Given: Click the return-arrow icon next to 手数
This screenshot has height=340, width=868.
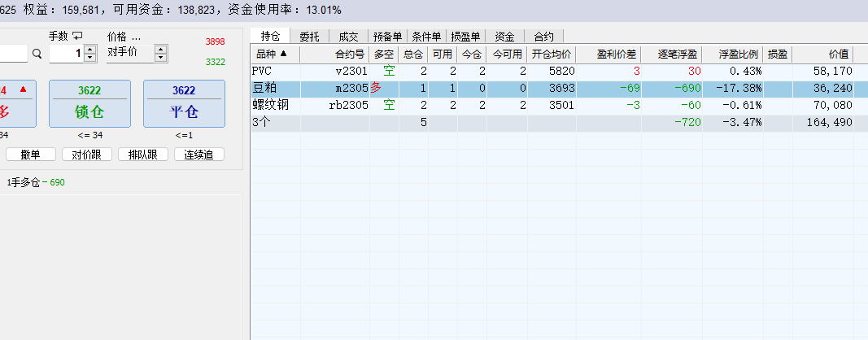Looking at the screenshot, I should pos(77,36).
